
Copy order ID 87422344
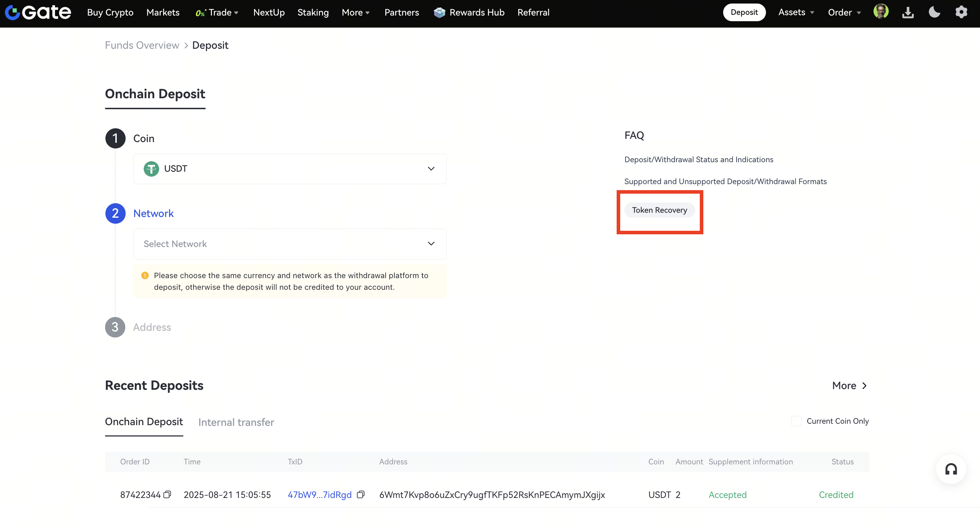coord(167,494)
